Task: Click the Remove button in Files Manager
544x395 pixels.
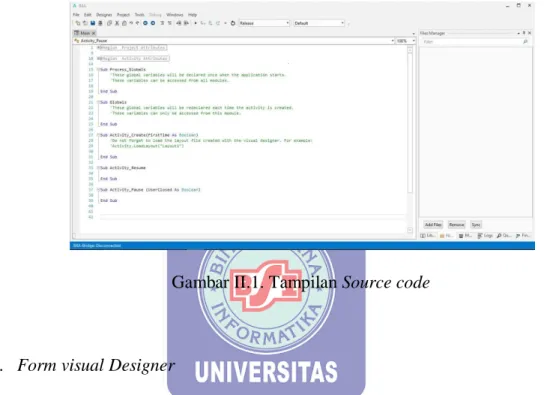Action: 456,225
